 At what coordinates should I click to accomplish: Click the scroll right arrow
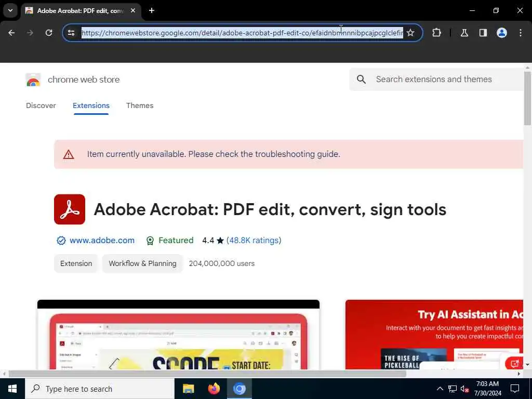(x=519, y=374)
